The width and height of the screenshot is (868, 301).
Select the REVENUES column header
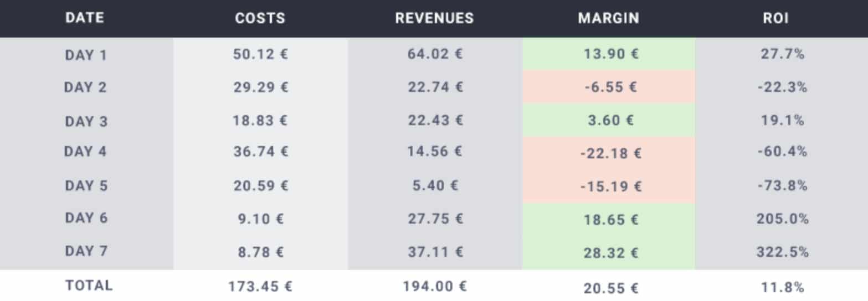(434, 18)
